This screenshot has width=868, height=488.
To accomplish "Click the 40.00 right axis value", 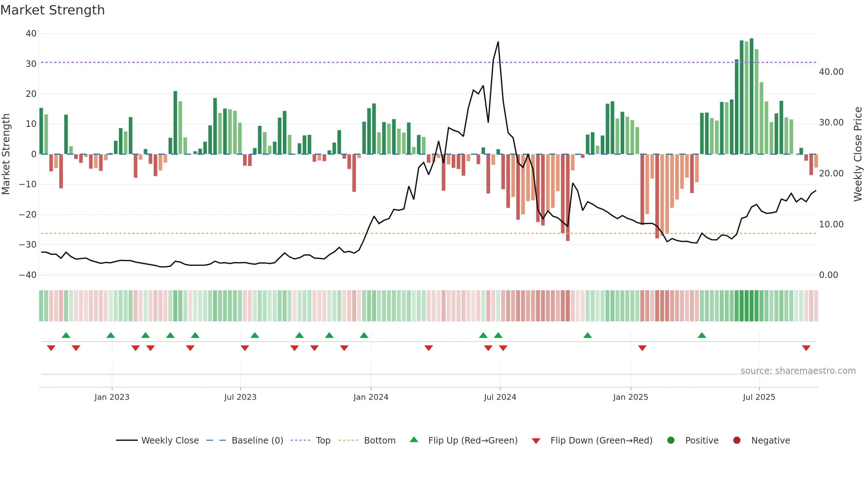I will [x=831, y=72].
